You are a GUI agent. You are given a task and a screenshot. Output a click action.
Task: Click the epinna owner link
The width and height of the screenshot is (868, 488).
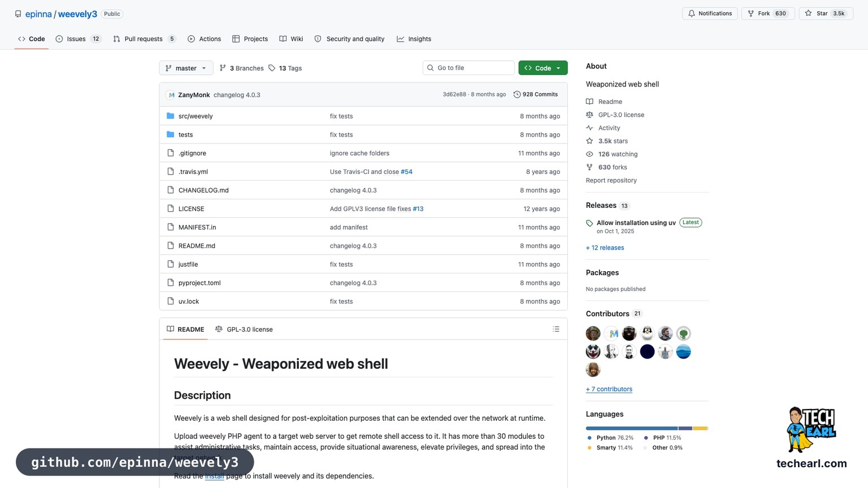coord(38,14)
